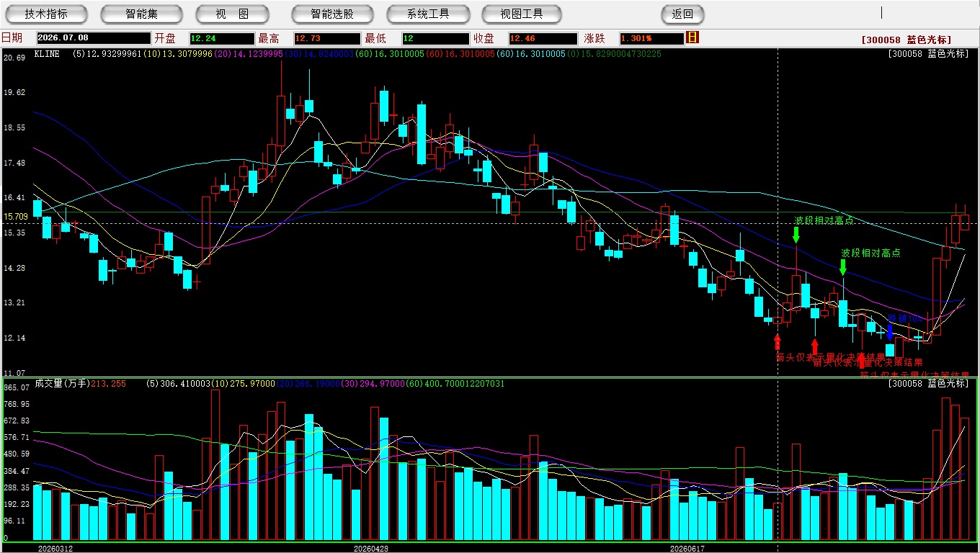Image resolution: width=980 pixels, height=553 pixels.
Task: Click the 20260428 date axis label
Action: point(371,549)
